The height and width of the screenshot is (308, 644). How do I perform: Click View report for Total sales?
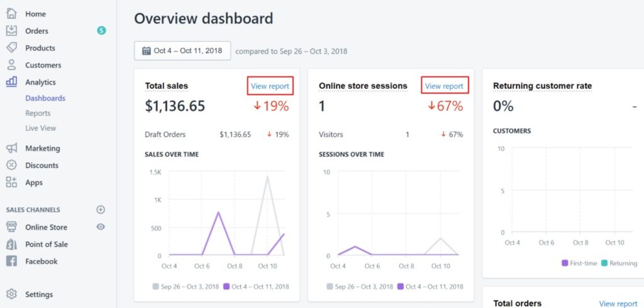(x=270, y=86)
